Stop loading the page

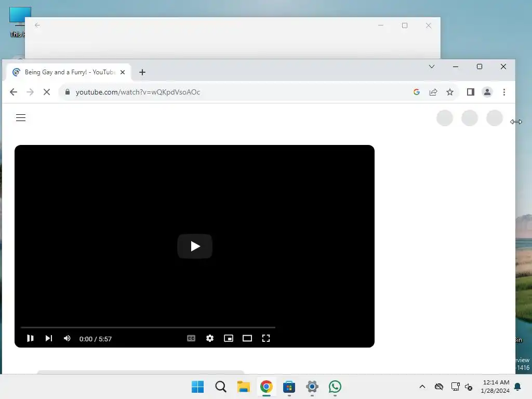click(47, 92)
